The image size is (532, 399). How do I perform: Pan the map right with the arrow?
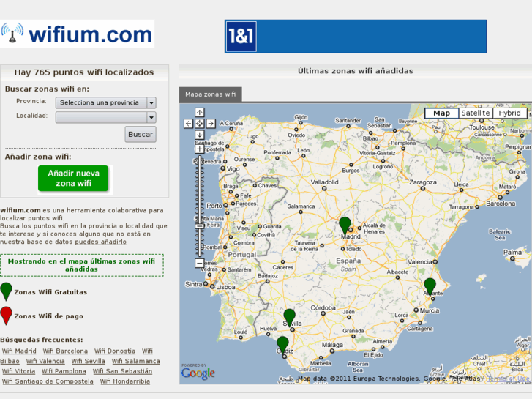pyautogui.click(x=211, y=124)
